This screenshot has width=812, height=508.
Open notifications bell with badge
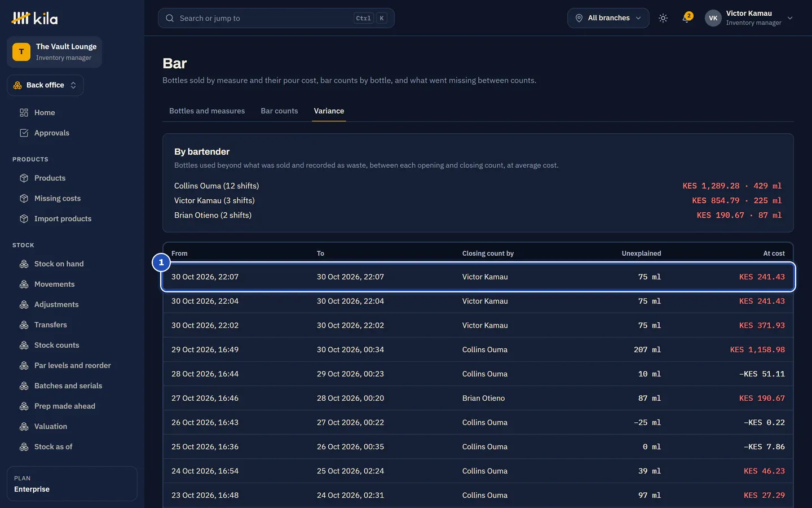[x=687, y=18]
